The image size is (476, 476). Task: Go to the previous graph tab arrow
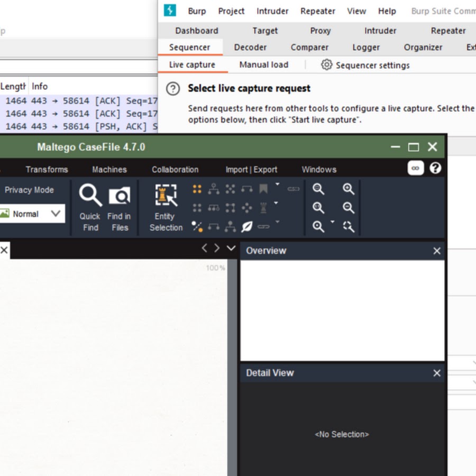tap(204, 249)
